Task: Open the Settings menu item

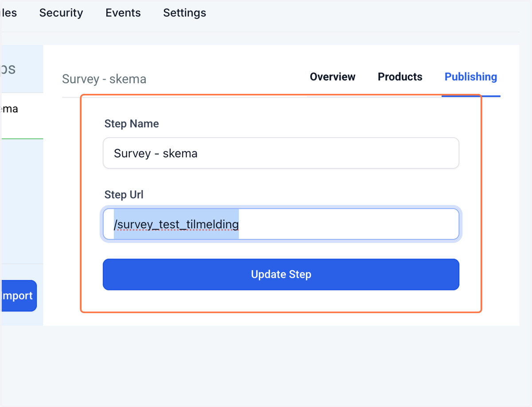Action: point(184,13)
